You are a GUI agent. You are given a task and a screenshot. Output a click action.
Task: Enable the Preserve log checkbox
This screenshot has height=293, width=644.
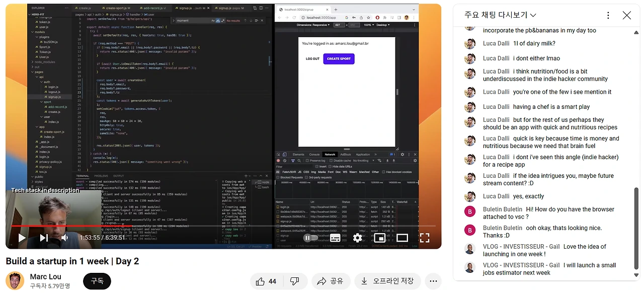[x=307, y=161]
